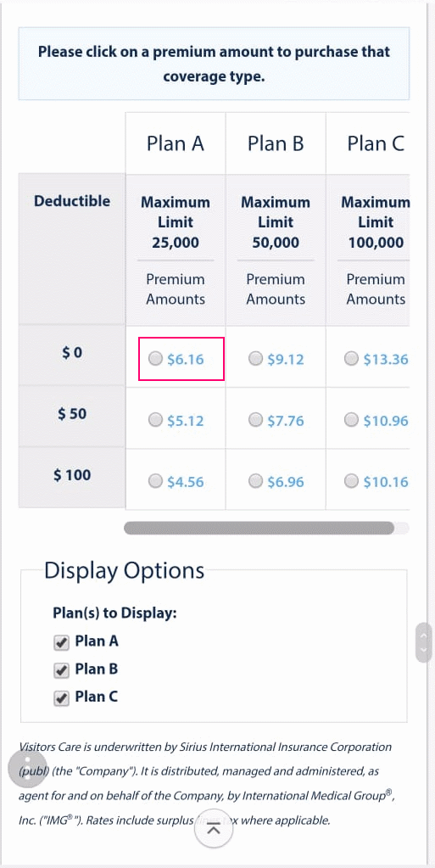Click the Plan A column header
The width and height of the screenshot is (435, 868).
click(x=176, y=143)
